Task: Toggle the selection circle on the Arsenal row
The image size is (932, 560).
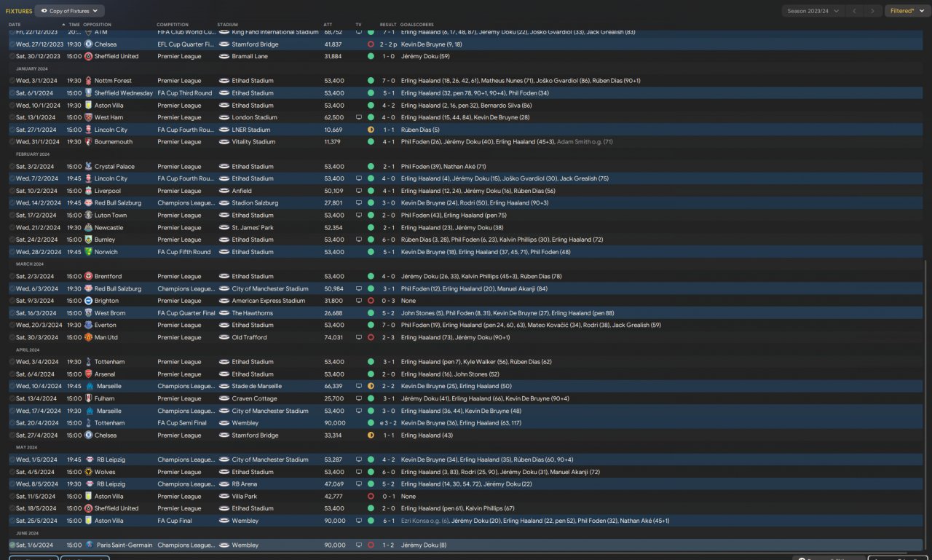Action: (12, 374)
